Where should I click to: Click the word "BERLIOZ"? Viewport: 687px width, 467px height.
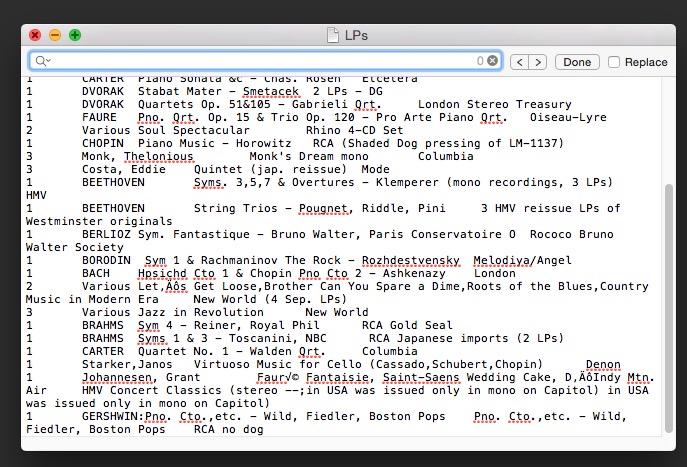pyautogui.click(x=106, y=234)
